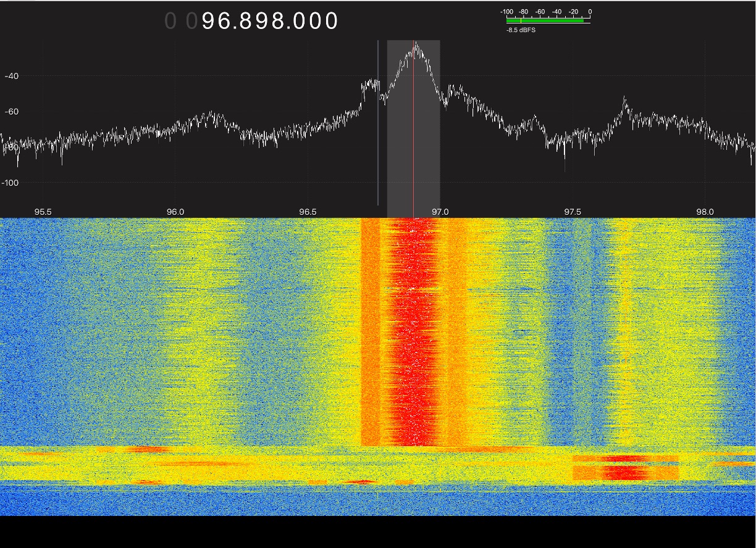
Task: Click the digit 6 in frequency display
Action: click(x=228, y=22)
